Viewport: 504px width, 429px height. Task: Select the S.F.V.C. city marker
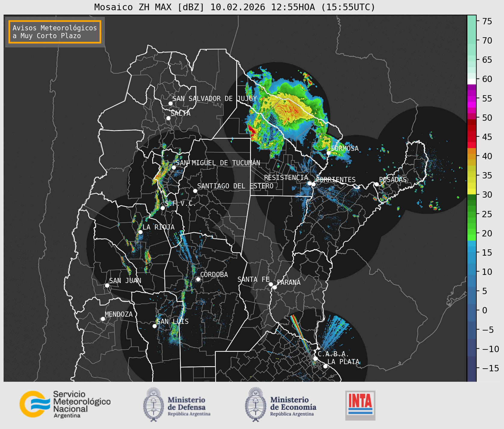click(163, 208)
